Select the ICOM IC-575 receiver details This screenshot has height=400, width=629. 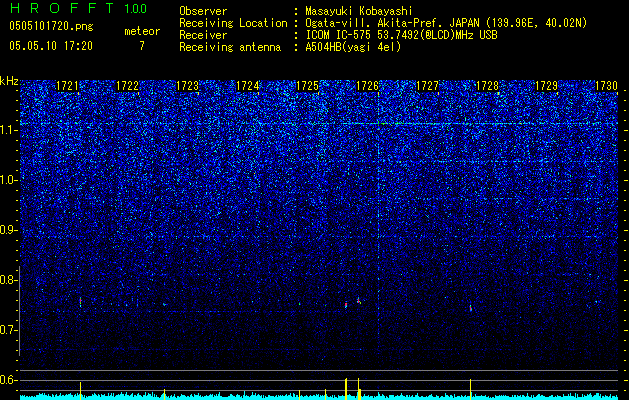401,35
